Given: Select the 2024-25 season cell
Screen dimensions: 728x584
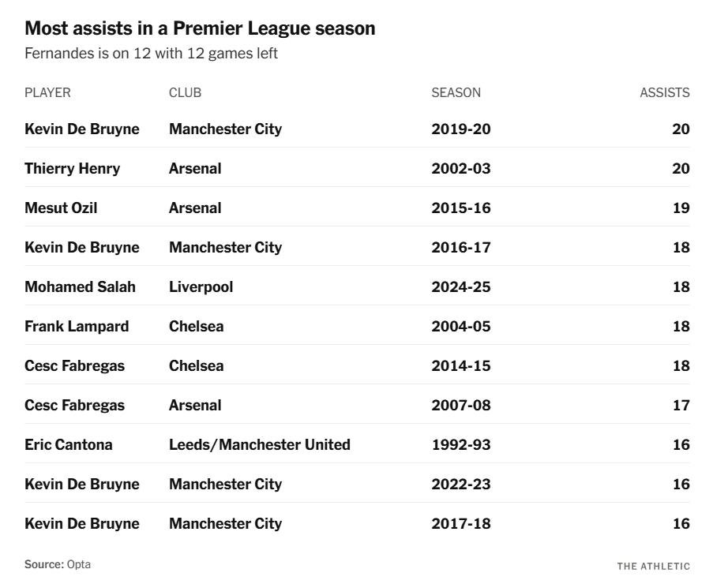Looking at the screenshot, I should (x=460, y=286).
